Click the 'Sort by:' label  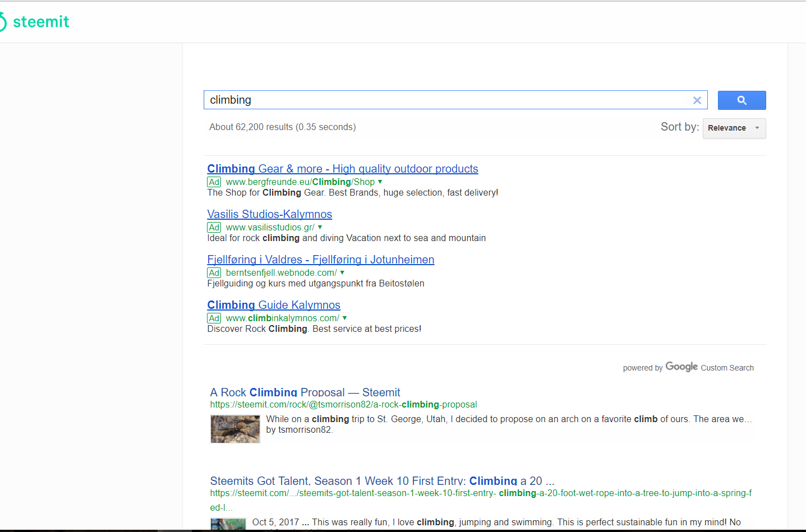[680, 127]
